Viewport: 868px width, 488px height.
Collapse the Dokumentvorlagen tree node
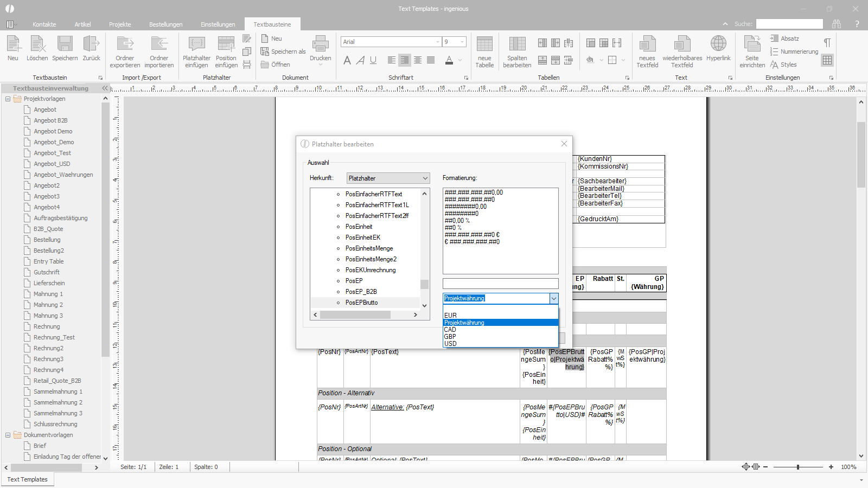(8, 435)
